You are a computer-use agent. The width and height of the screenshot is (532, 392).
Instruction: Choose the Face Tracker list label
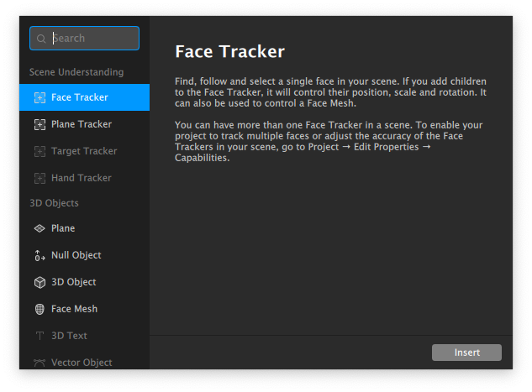(79, 97)
